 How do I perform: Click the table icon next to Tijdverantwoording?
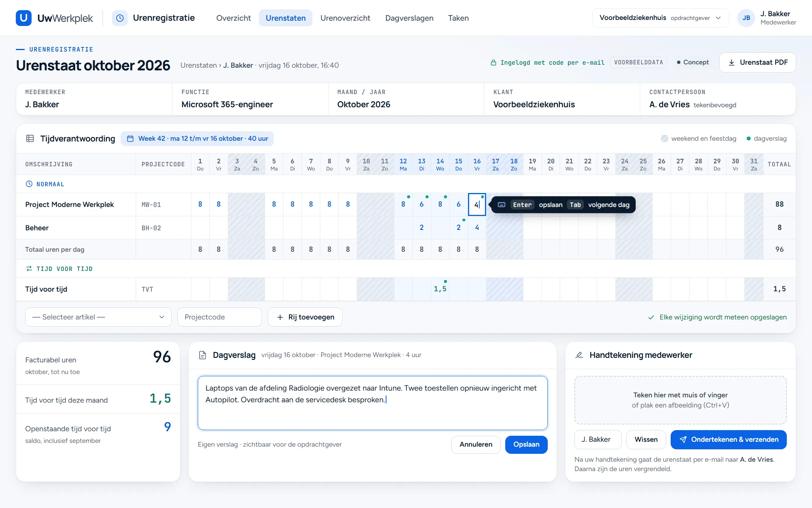[x=30, y=138]
